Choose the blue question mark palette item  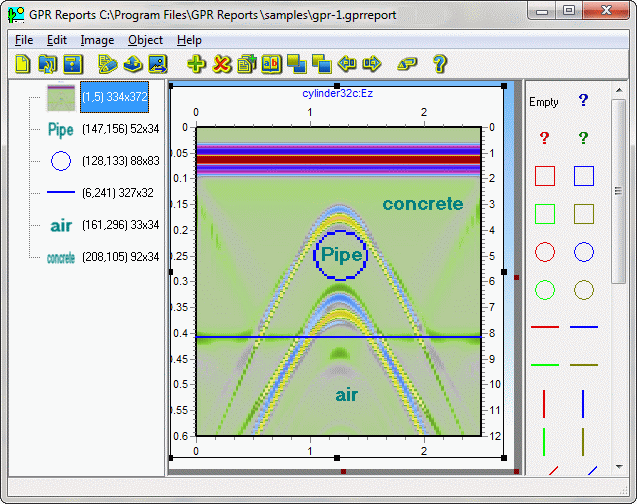pyautogui.click(x=583, y=100)
